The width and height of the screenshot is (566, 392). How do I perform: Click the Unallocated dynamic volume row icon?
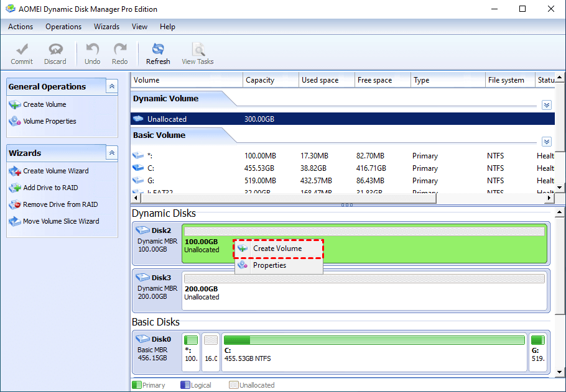(x=138, y=119)
